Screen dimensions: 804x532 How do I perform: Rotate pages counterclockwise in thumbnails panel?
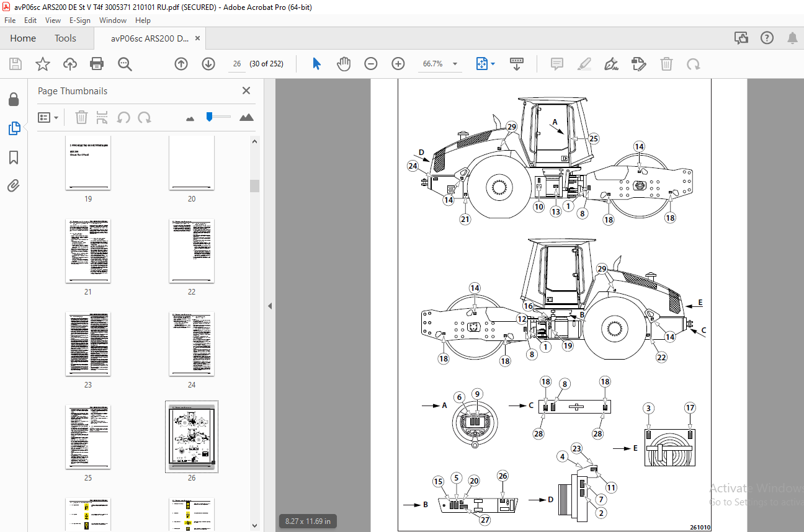[x=123, y=117]
